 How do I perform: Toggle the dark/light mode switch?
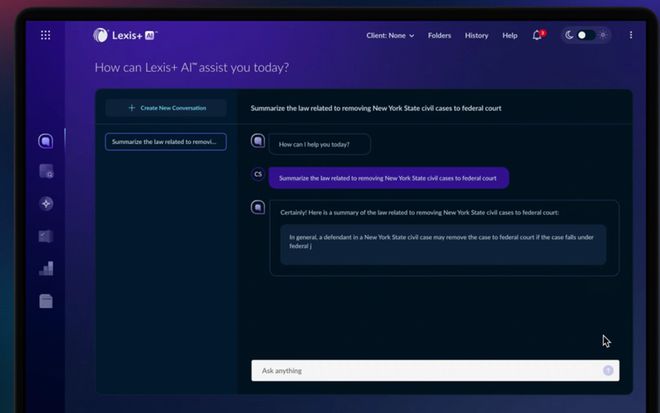pos(585,35)
